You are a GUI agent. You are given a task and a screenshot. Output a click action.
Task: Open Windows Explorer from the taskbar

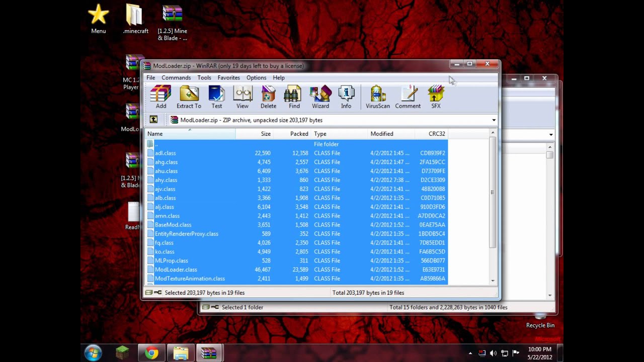point(181,353)
